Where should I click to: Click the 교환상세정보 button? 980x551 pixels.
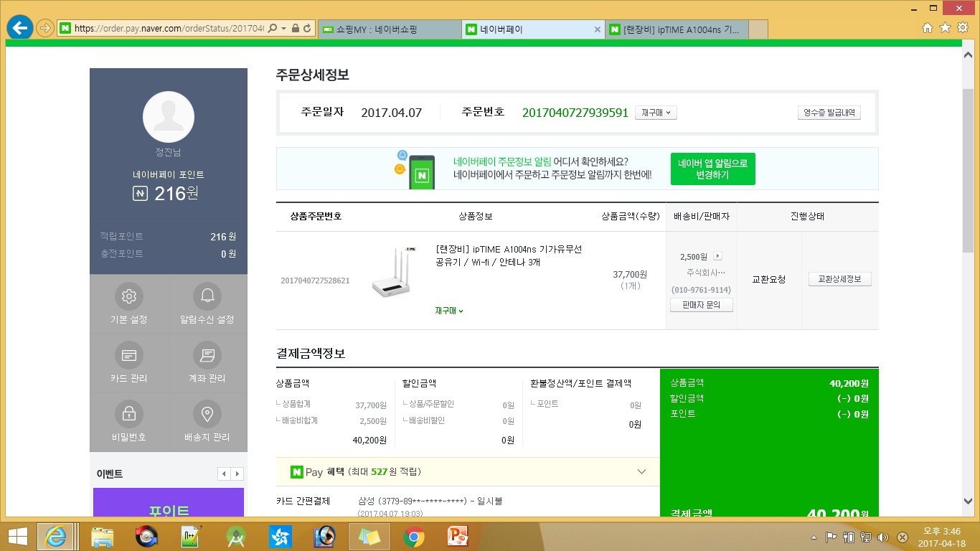point(839,279)
